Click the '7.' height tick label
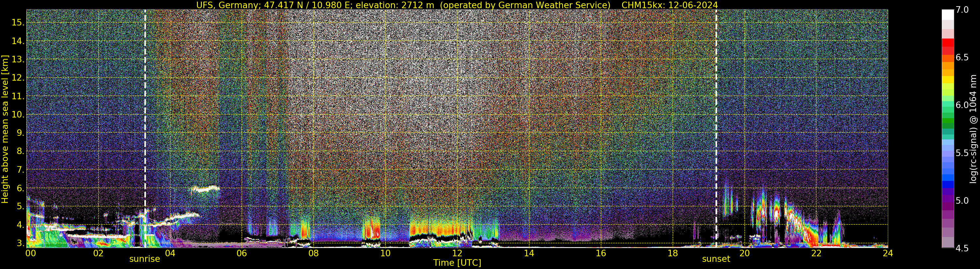This screenshot has height=269, width=980. point(20,170)
